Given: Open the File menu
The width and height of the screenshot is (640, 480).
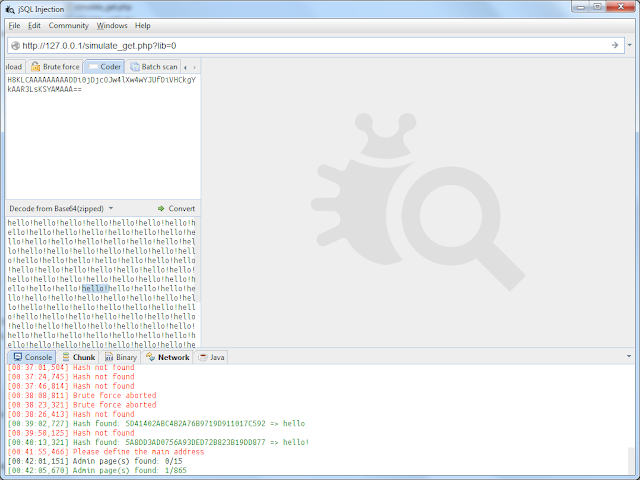Looking at the screenshot, I should (x=14, y=25).
